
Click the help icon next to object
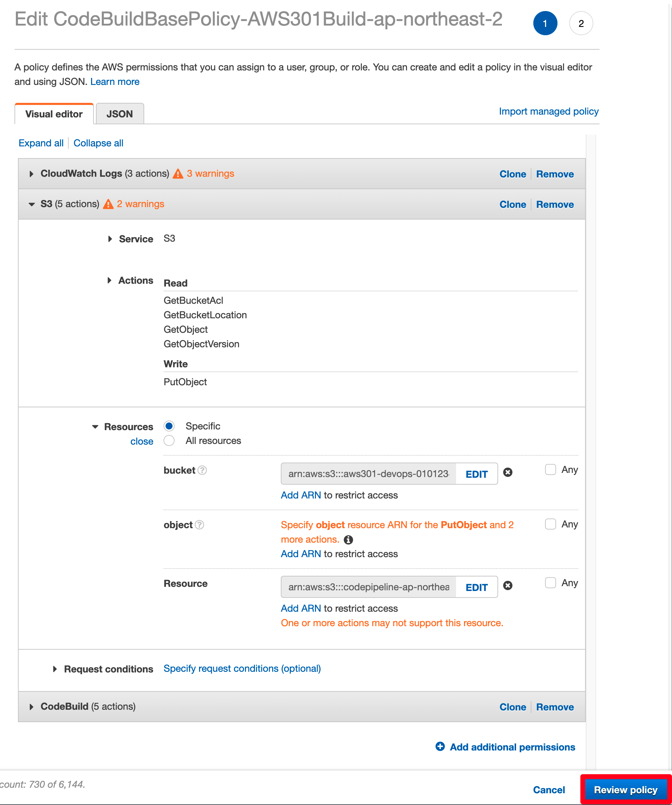click(200, 525)
